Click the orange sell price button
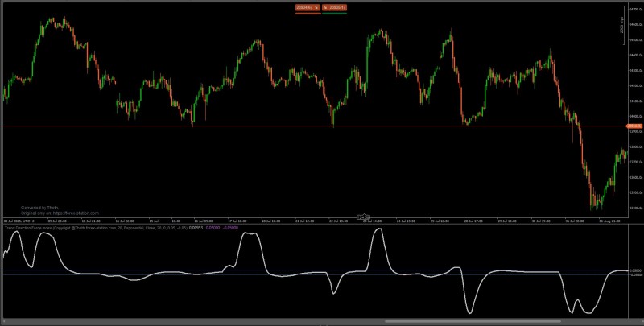 click(308, 7)
